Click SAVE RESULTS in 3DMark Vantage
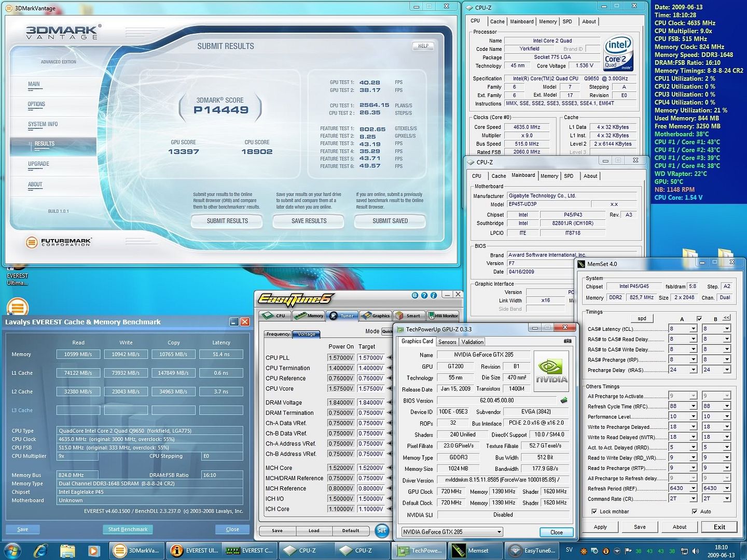 point(309,221)
